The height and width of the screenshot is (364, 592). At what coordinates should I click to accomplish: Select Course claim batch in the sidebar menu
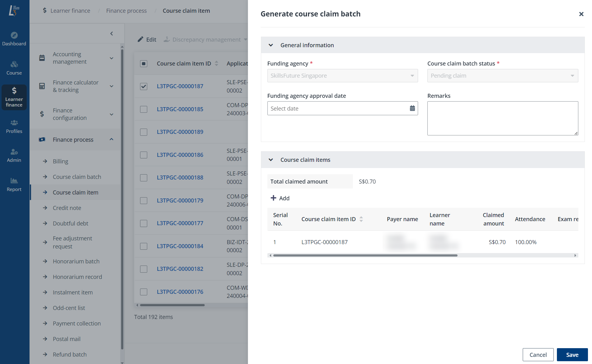tap(77, 176)
